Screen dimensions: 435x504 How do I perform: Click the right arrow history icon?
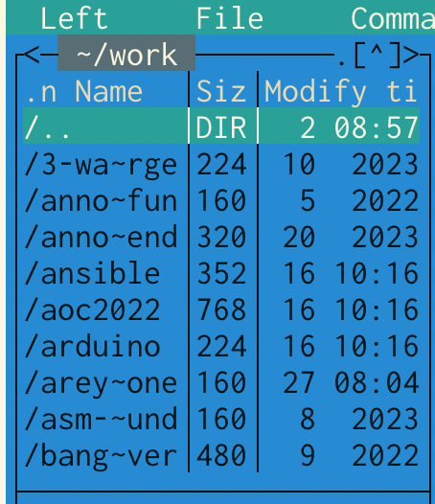[x=411, y=55]
